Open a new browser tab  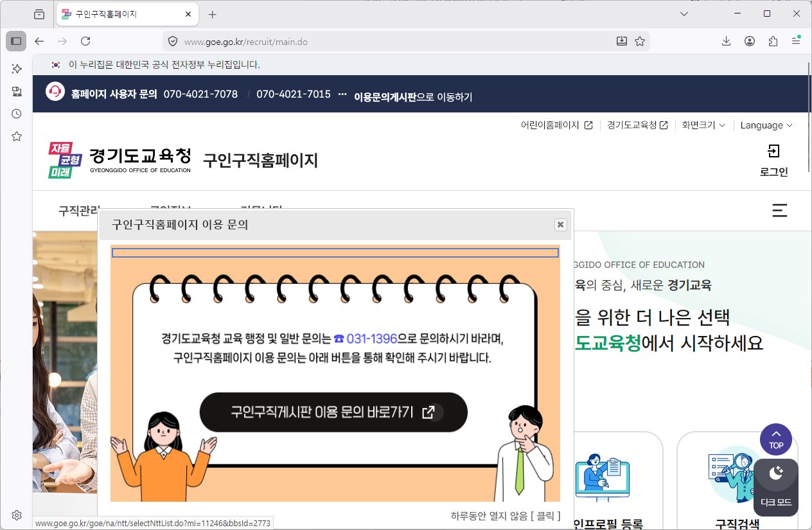click(213, 14)
